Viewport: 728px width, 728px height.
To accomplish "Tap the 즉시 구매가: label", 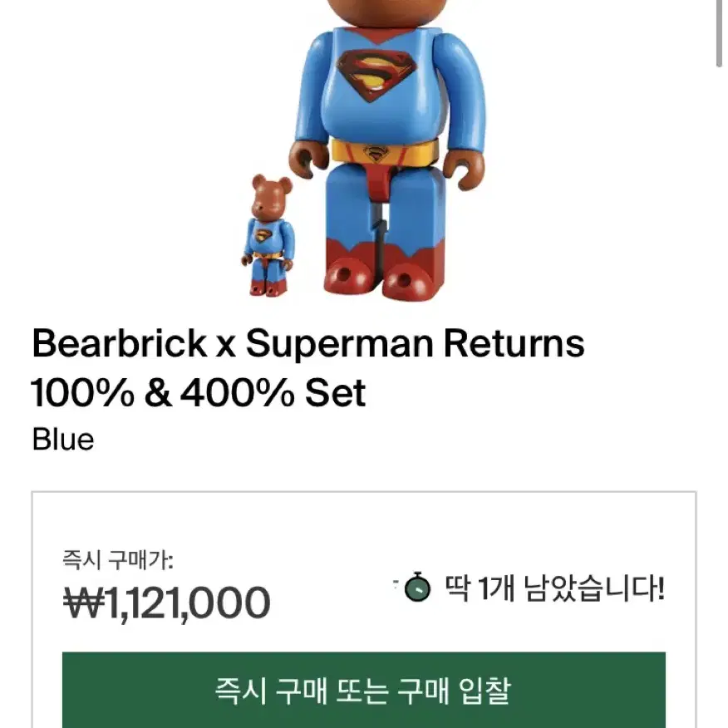I will (x=118, y=559).
